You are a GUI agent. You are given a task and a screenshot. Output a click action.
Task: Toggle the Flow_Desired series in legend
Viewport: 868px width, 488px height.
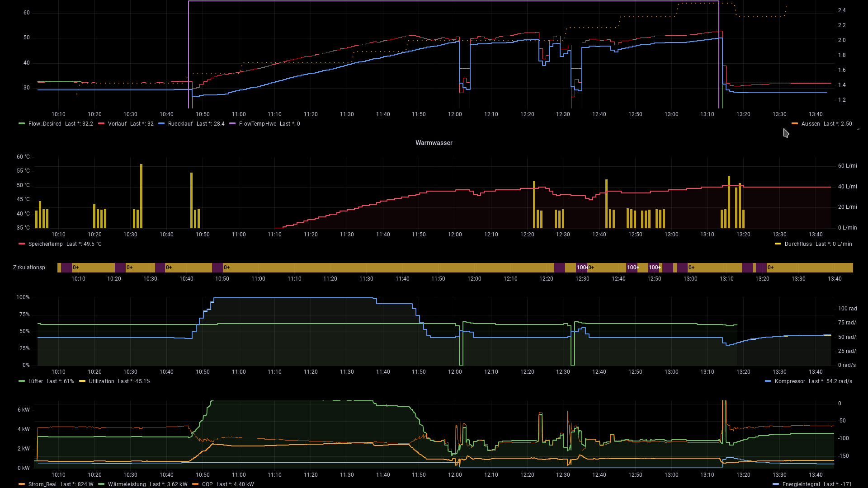pyautogui.click(x=45, y=124)
